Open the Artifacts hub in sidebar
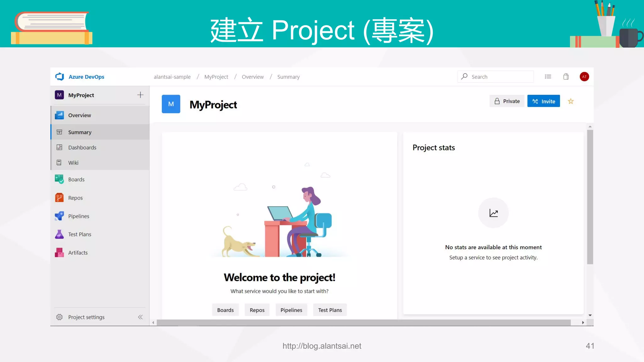644x362 pixels. click(100, 252)
